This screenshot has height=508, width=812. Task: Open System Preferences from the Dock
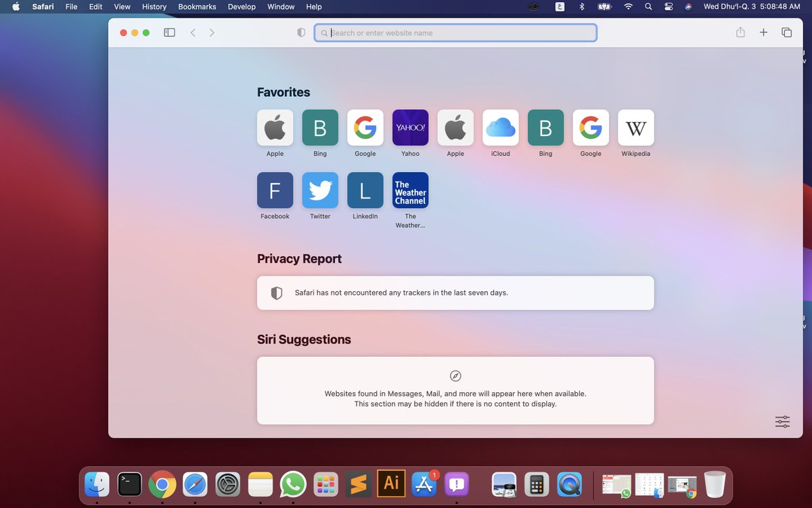click(228, 484)
